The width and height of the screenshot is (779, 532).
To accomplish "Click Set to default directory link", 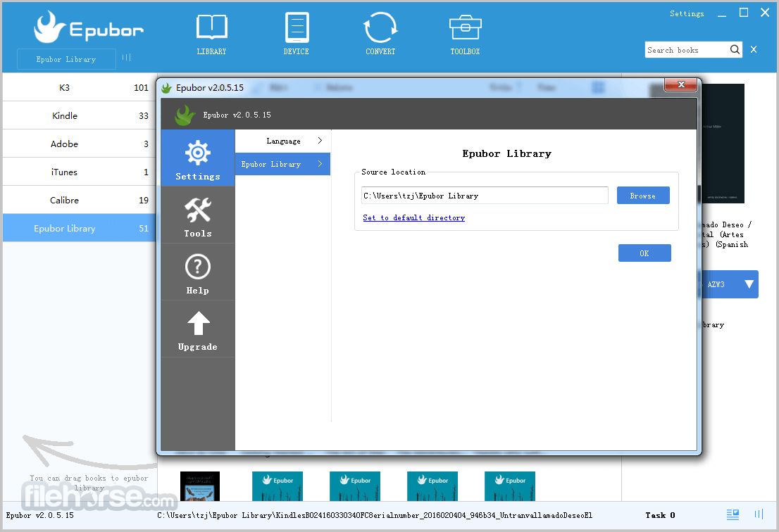I will (414, 218).
